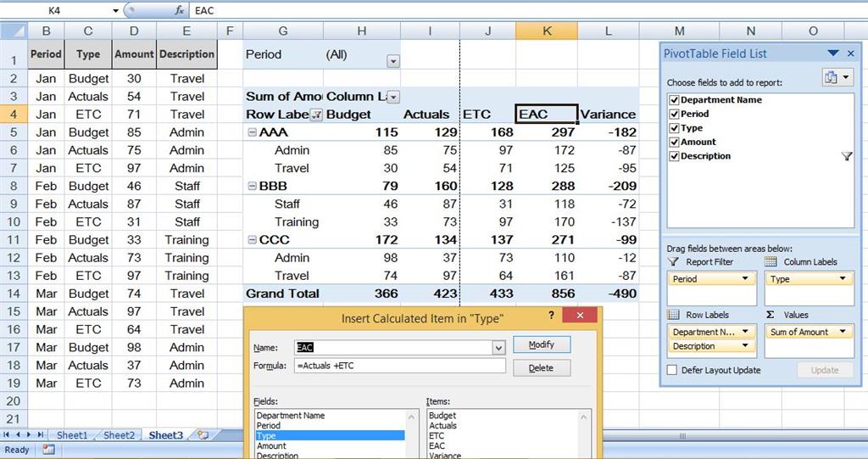This screenshot has width=868, height=459.
Task: Switch to the Sheet2 tab
Action: point(119,435)
